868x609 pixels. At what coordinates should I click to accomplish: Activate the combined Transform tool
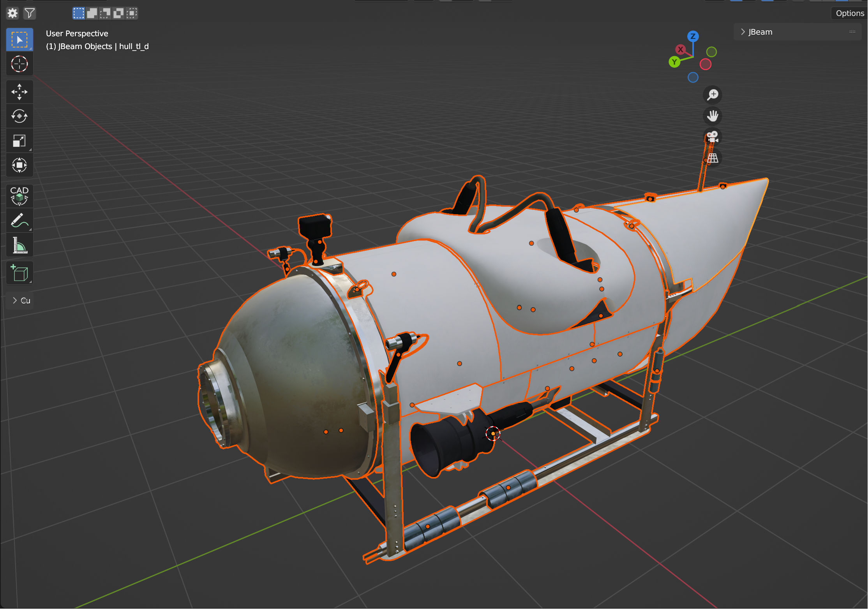click(19, 165)
